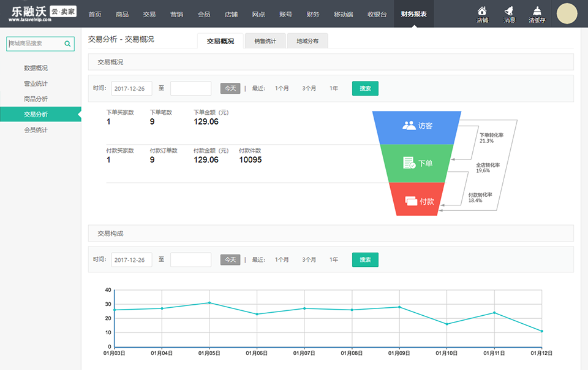Select 3个月 range in 交易构成

pos(309,259)
